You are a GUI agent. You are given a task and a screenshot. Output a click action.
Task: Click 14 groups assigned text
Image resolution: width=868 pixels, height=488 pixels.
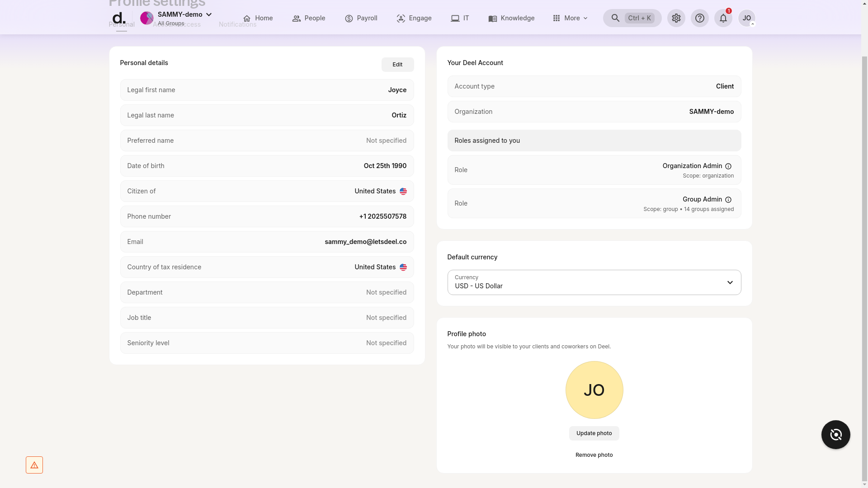pyautogui.click(x=709, y=209)
